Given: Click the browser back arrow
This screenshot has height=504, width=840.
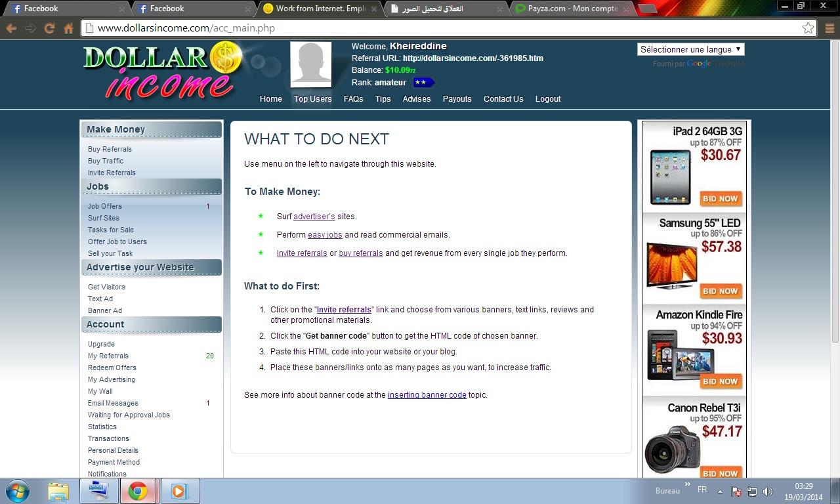Looking at the screenshot, I should click(11, 28).
